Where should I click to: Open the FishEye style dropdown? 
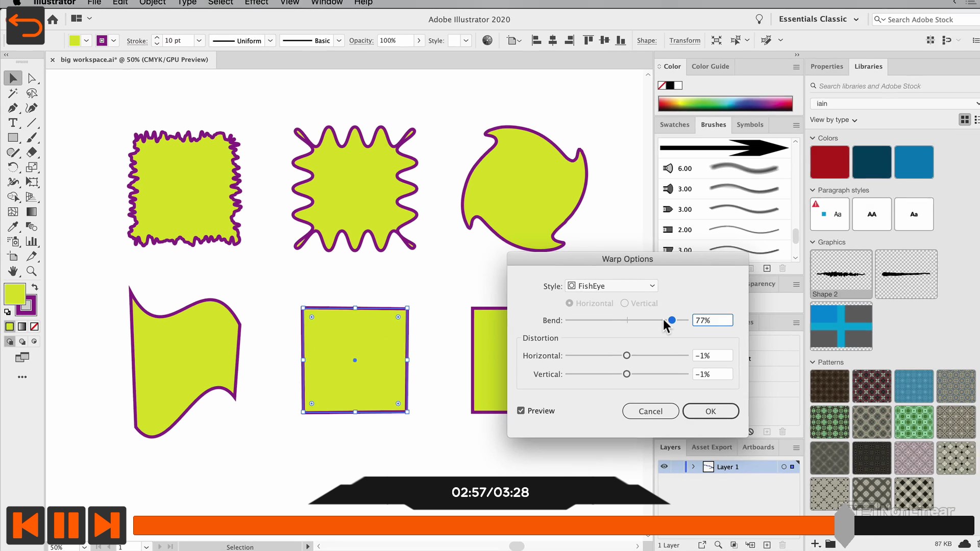tap(611, 286)
